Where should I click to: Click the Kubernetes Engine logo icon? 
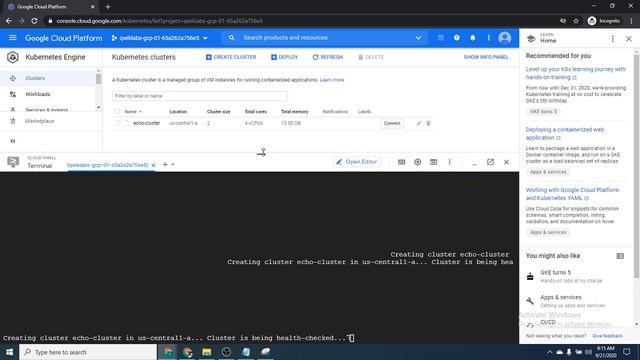pyautogui.click(x=13, y=57)
